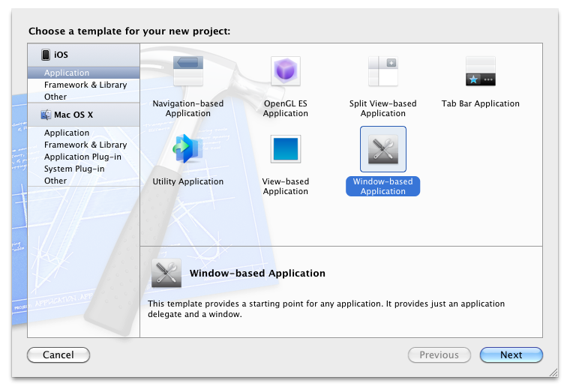
Task: Choose the View-based Application blue square icon
Action: pos(285,149)
